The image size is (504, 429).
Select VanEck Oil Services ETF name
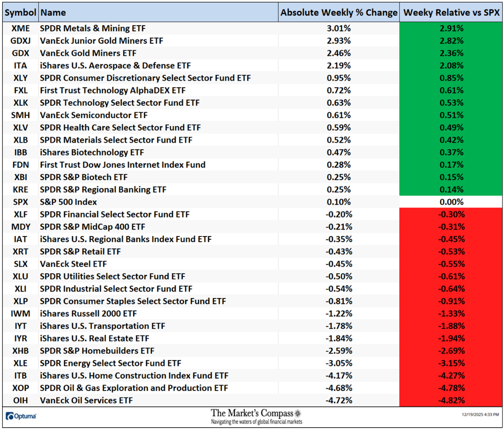[x=86, y=401]
